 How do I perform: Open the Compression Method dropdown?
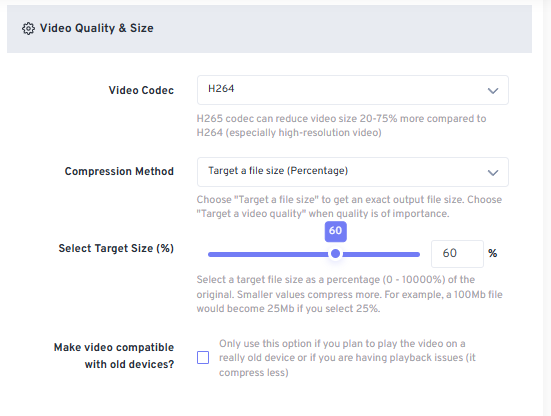[352, 172]
